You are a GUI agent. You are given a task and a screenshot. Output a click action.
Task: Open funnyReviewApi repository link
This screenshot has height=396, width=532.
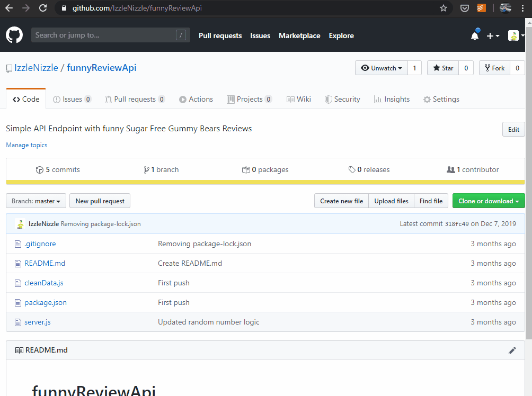[x=101, y=68]
